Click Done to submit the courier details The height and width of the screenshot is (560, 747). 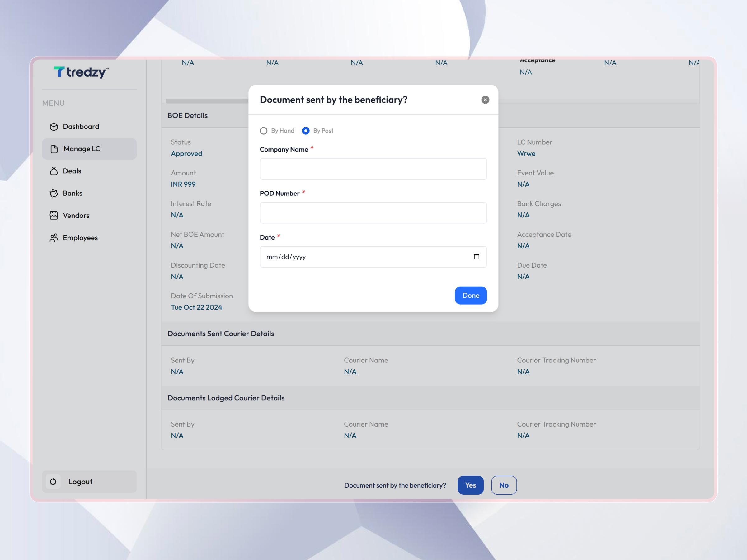click(471, 295)
